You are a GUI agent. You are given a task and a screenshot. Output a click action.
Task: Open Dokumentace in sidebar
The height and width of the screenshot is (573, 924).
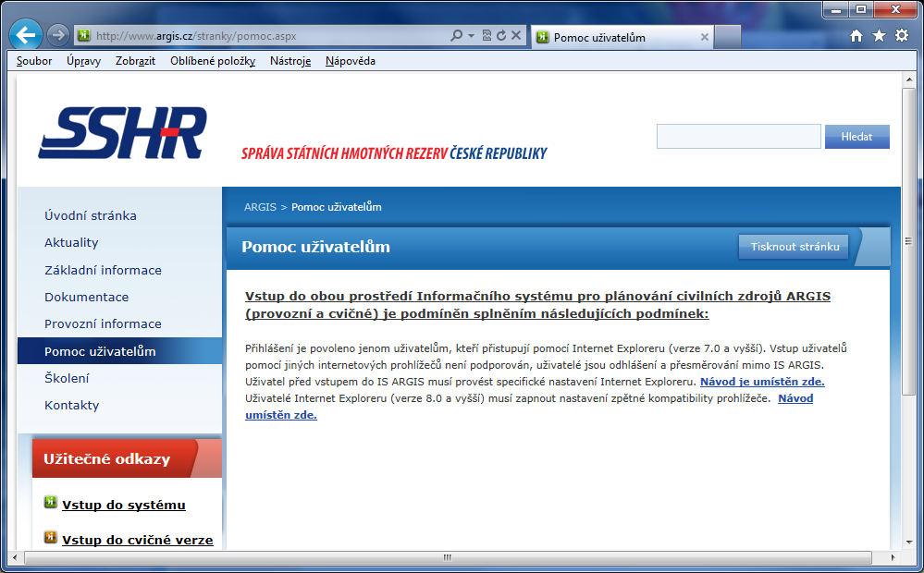pos(87,297)
